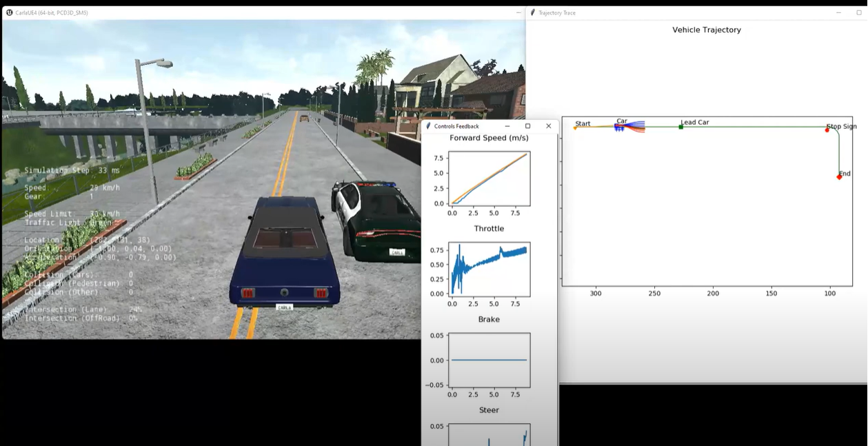
Task: Click the green Lead Car marker
Action: point(681,127)
